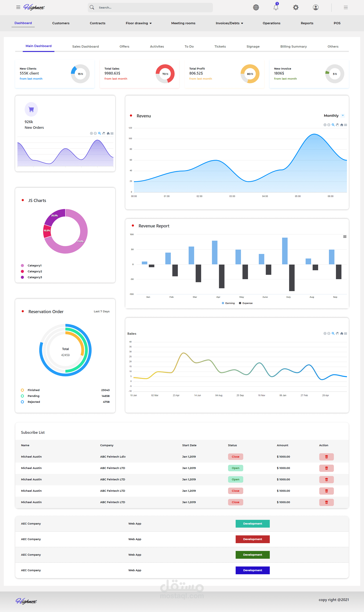Expand the Floor drawing menu
This screenshot has height=612, width=364.
[139, 23]
